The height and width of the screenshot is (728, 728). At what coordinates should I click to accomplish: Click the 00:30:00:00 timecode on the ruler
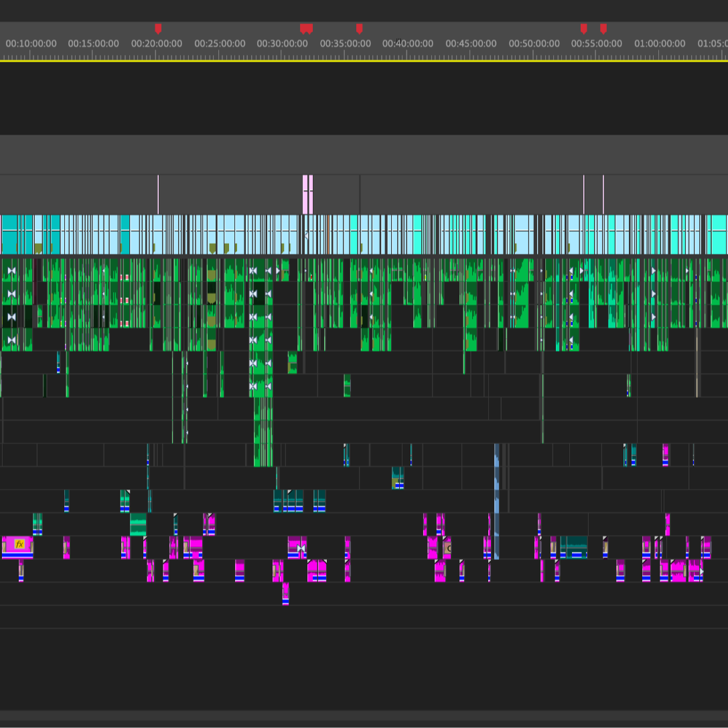[x=282, y=44]
